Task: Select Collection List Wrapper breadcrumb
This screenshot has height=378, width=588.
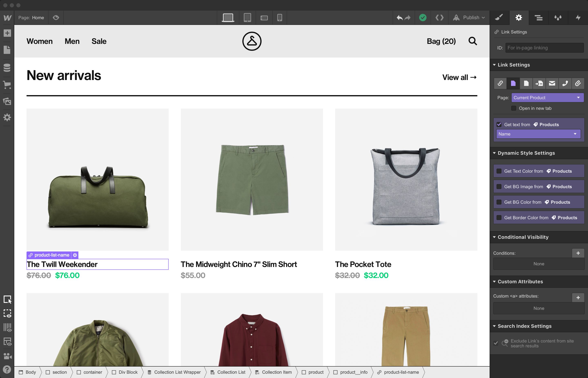Action: pyautogui.click(x=174, y=372)
